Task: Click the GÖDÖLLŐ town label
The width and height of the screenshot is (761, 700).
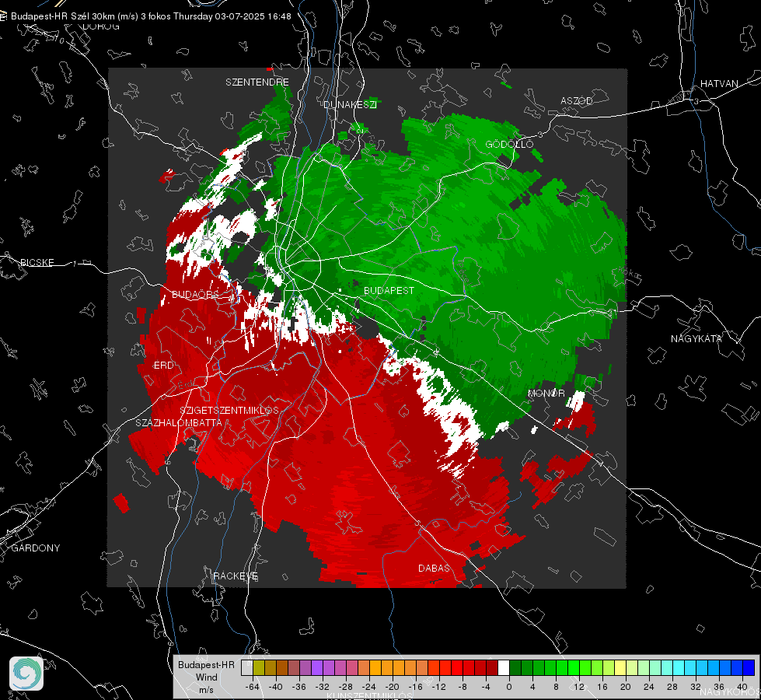Action: tap(509, 144)
